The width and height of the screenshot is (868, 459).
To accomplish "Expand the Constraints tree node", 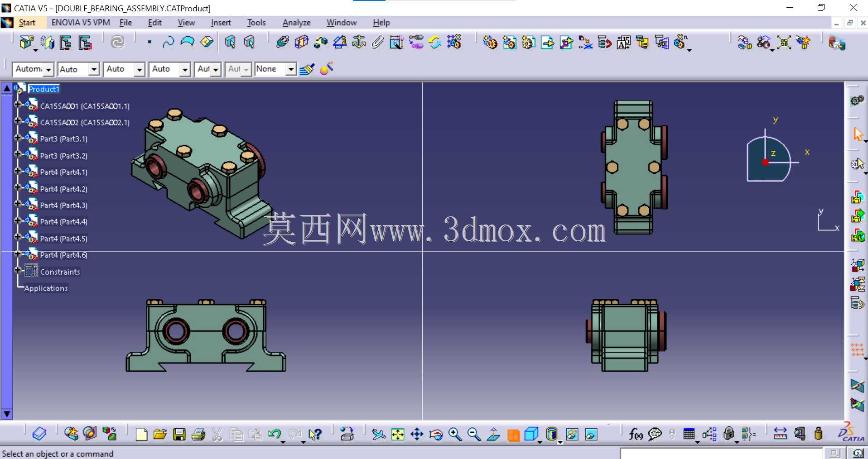I will [18, 270].
